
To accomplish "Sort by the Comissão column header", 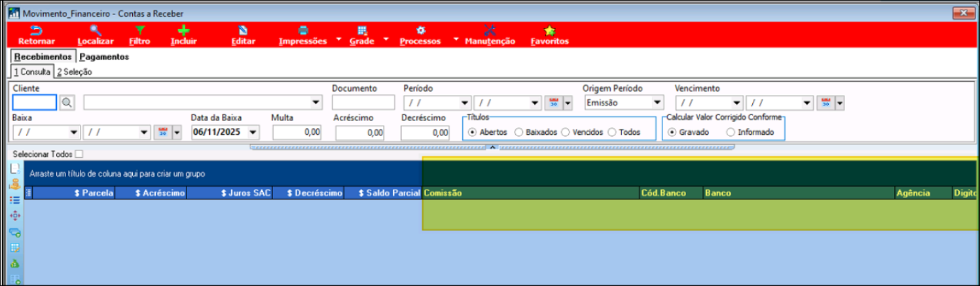I will (x=443, y=193).
